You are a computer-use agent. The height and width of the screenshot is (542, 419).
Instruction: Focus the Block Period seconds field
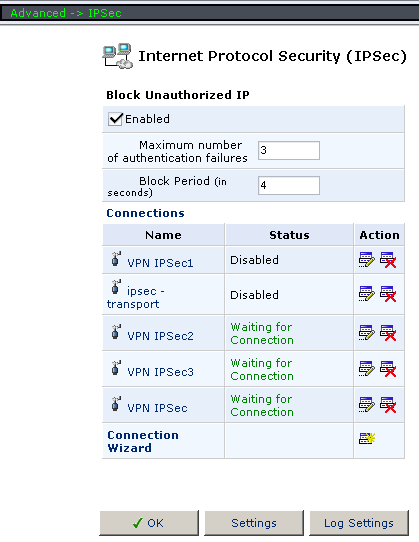(289, 185)
